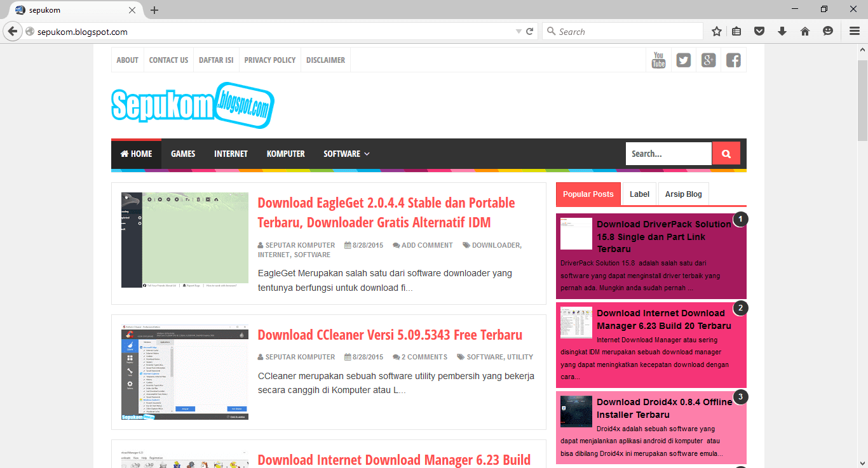Go to browser Home page icon
The image size is (868, 468).
tap(805, 31)
